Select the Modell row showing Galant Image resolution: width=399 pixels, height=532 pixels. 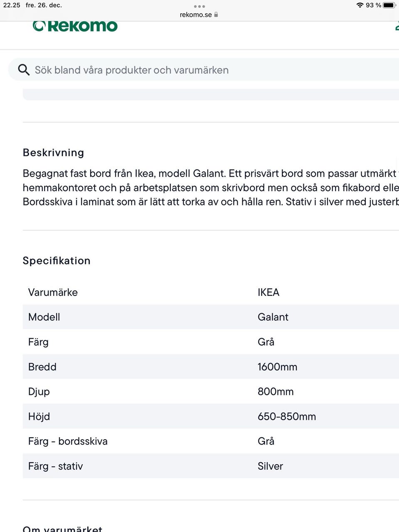point(166,317)
